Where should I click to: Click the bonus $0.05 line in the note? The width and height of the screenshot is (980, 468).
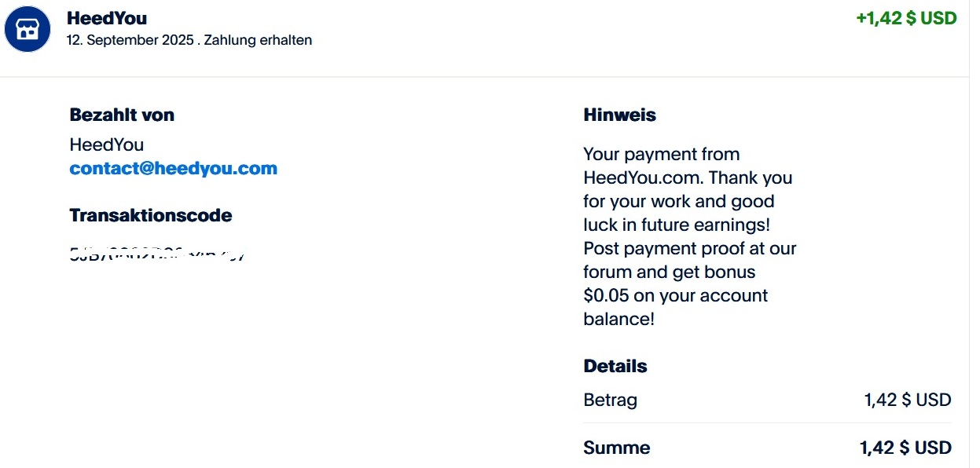tap(676, 295)
